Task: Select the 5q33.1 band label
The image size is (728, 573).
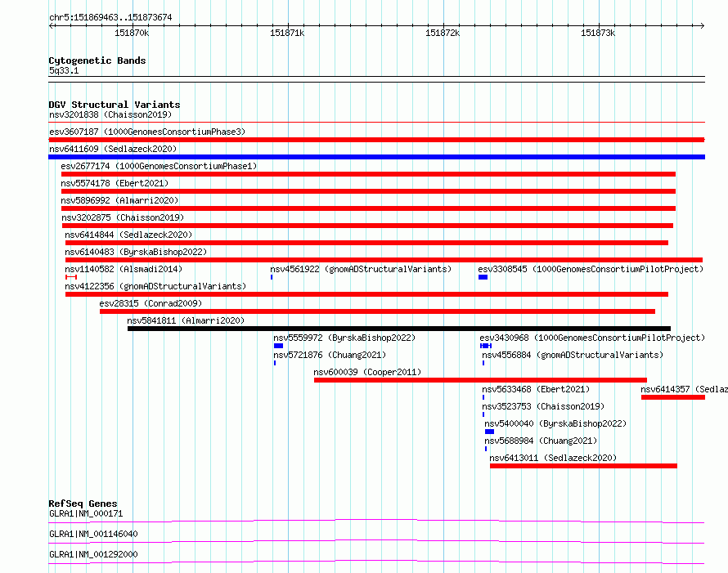Action: (64, 71)
